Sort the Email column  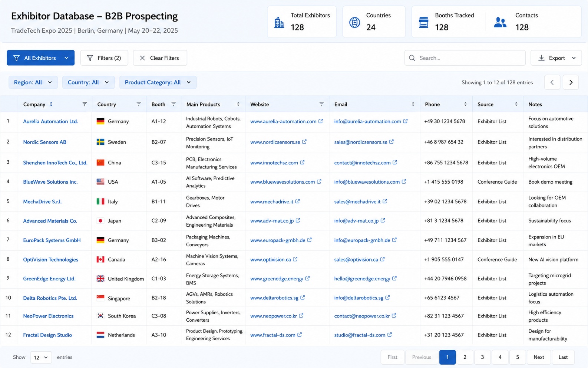pos(413,104)
